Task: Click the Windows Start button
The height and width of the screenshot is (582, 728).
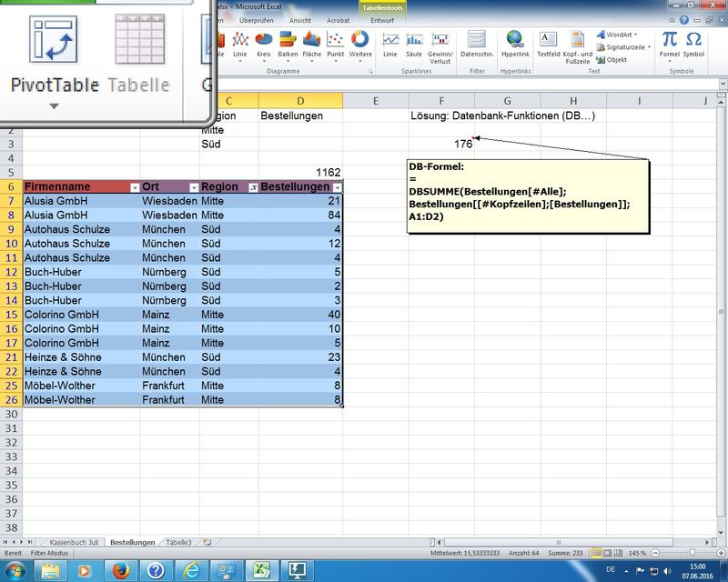Action: click(19, 570)
